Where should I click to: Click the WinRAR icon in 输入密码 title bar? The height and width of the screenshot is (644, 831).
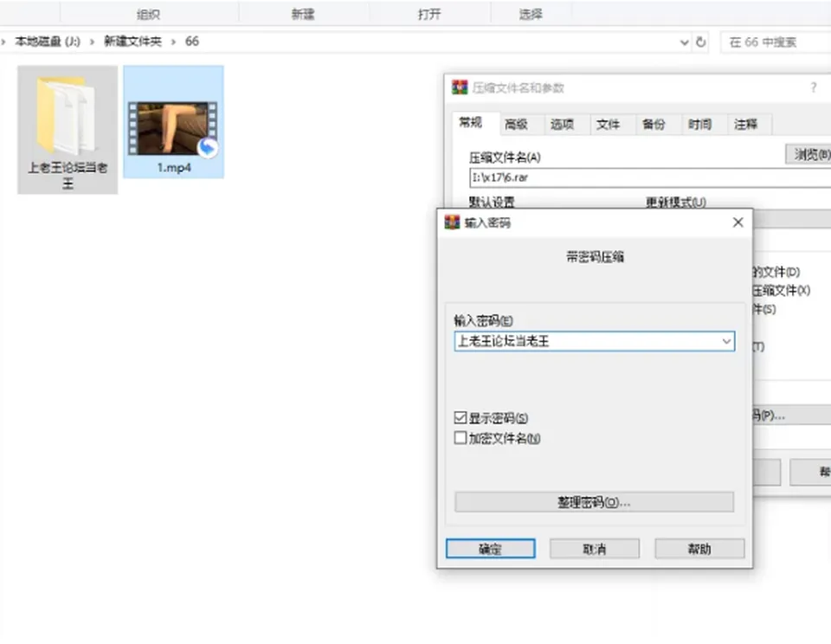point(452,222)
